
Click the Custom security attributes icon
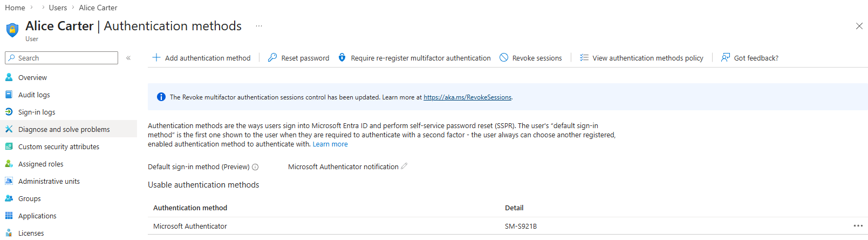(9, 146)
